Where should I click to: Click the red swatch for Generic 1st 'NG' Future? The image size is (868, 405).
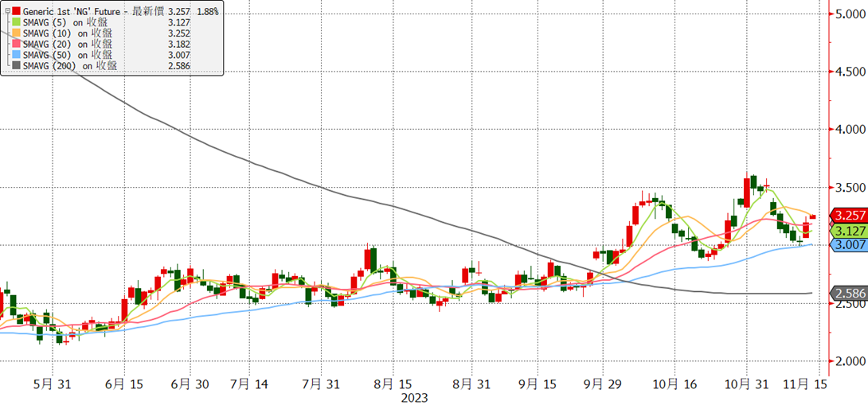tap(18, 10)
